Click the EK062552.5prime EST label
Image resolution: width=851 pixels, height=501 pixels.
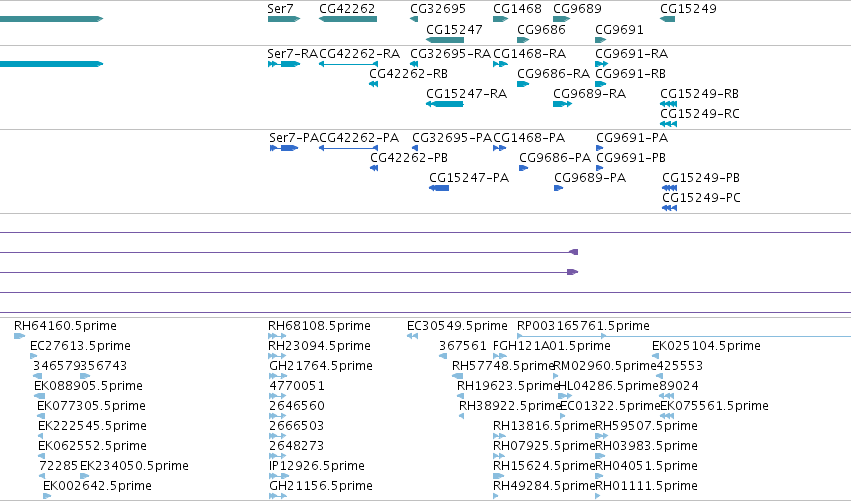(x=92, y=446)
